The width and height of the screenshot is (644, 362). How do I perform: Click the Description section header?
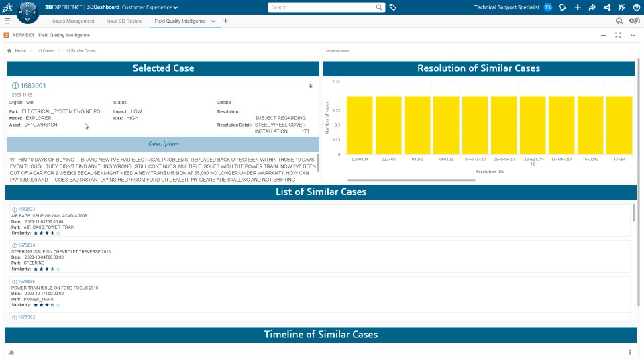point(163,144)
